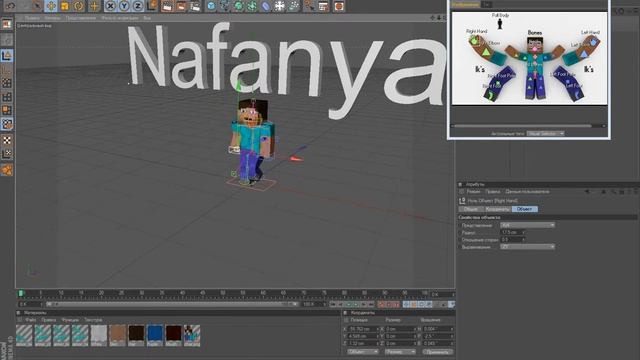
Task: Click the X position field in coordinates panel
Action: 363,329
